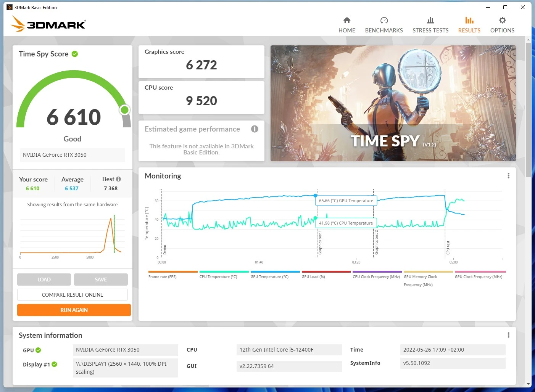This screenshot has height=392, width=535.
Task: Click info icon beside Estimated game performance
Action: (x=255, y=129)
